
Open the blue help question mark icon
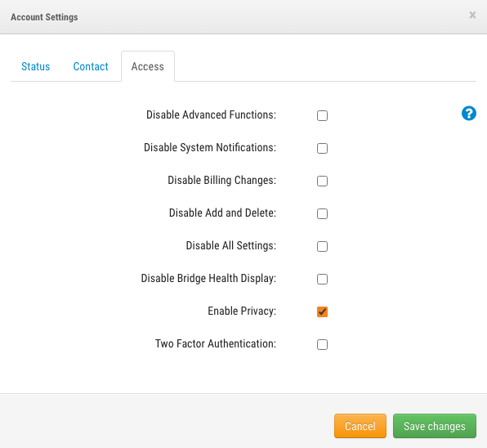coord(469,114)
